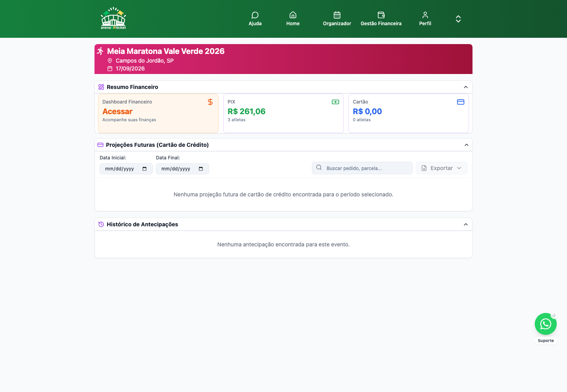Collapse the Projeções Futuras section
567x392 pixels.
click(467, 145)
